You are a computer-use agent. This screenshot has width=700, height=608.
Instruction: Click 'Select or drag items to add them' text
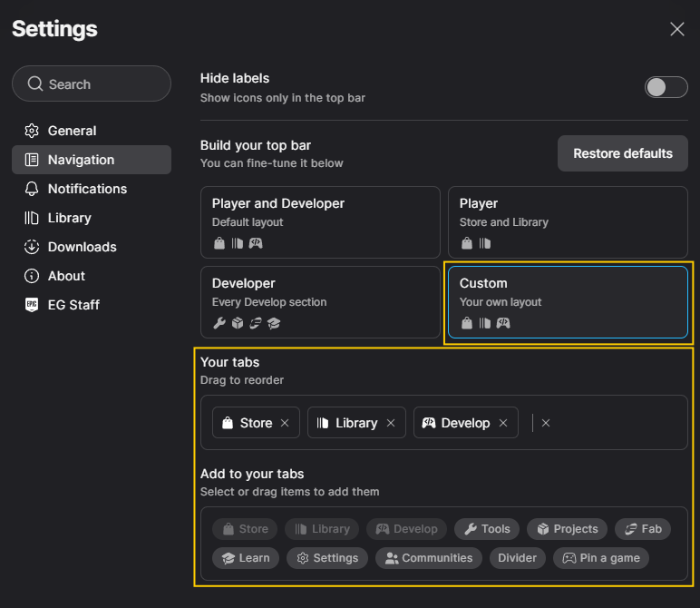click(x=290, y=492)
